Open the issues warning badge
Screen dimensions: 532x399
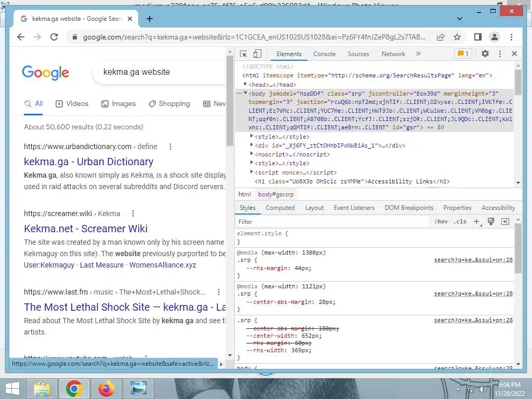[x=463, y=54]
